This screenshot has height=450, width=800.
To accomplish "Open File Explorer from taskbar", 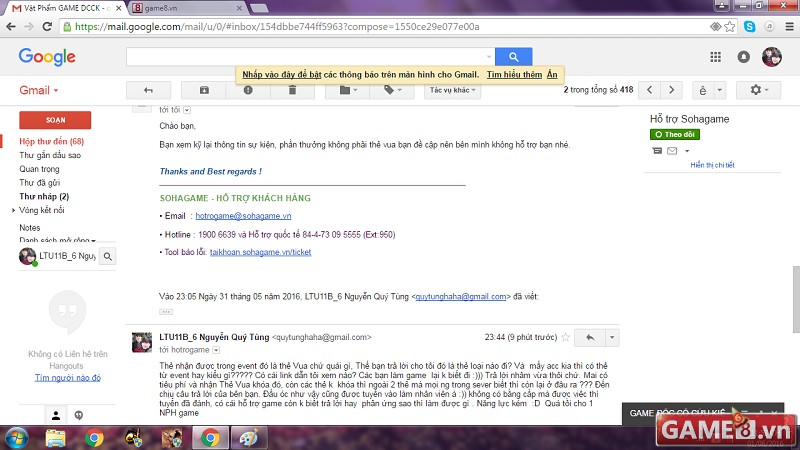I will [55, 438].
